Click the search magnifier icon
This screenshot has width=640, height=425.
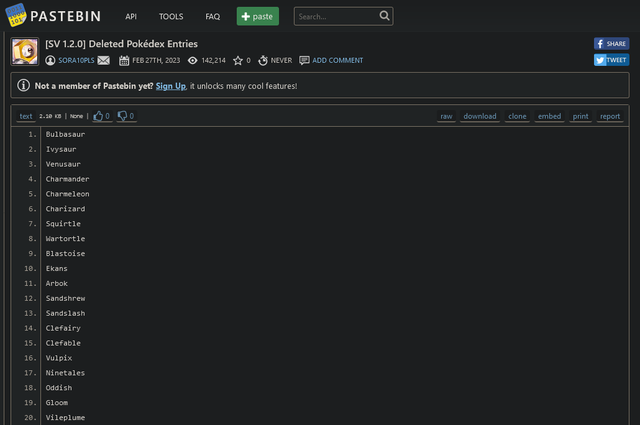[x=385, y=16]
